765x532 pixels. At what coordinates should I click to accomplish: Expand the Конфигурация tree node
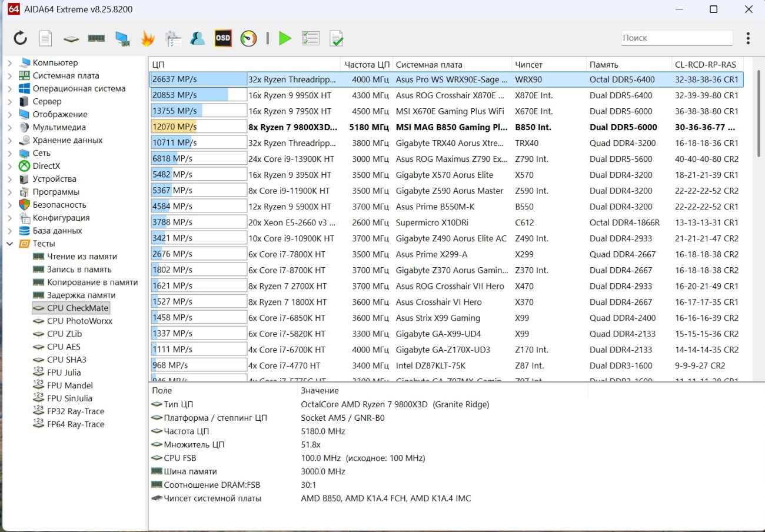pos(9,218)
